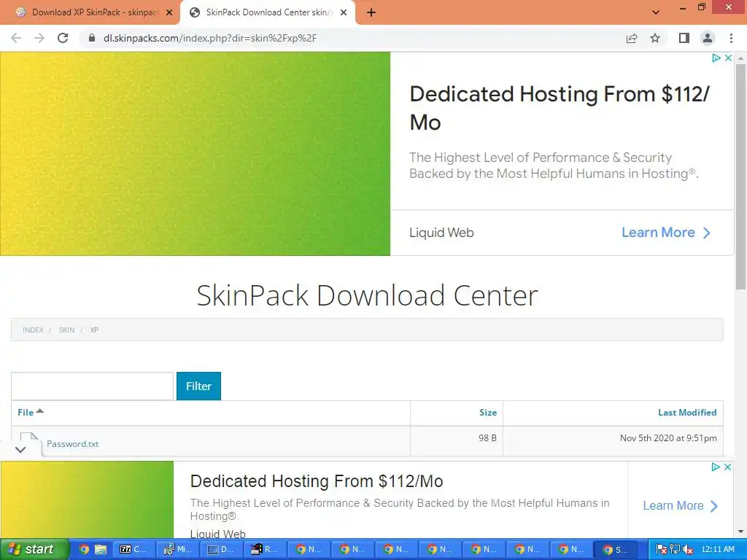This screenshot has height=560, width=747.
Task: Click the browser forward arrow
Action: point(39,38)
